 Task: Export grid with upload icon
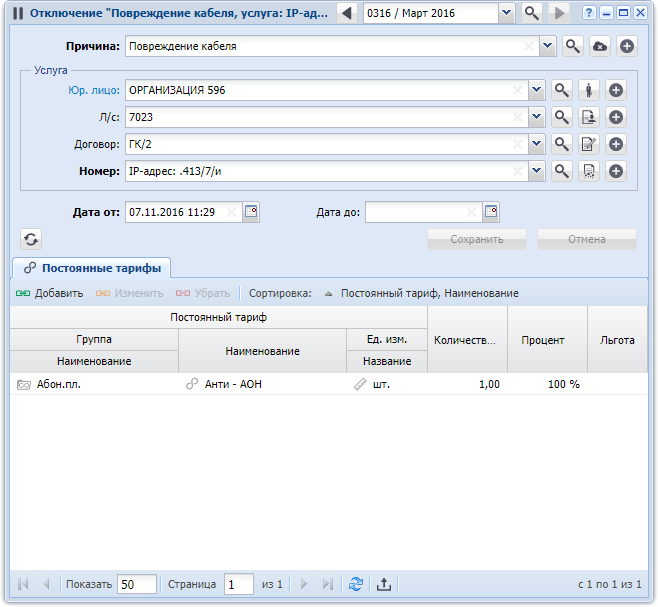coord(384,584)
